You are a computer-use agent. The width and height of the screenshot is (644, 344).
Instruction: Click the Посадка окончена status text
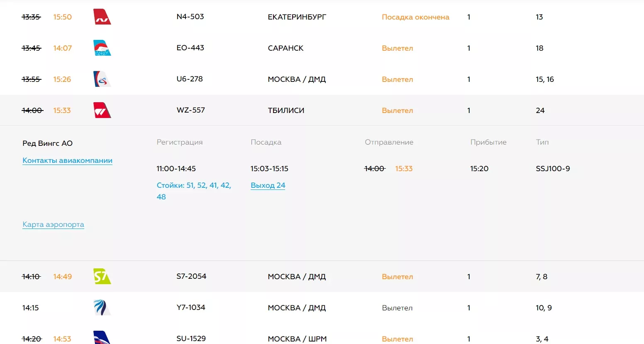click(x=415, y=17)
